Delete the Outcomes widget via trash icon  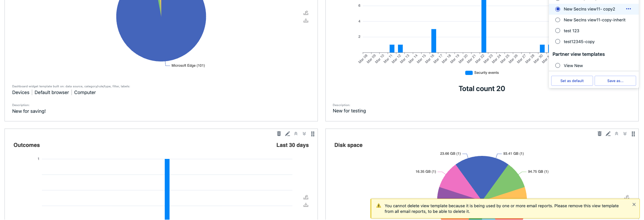tap(279, 134)
